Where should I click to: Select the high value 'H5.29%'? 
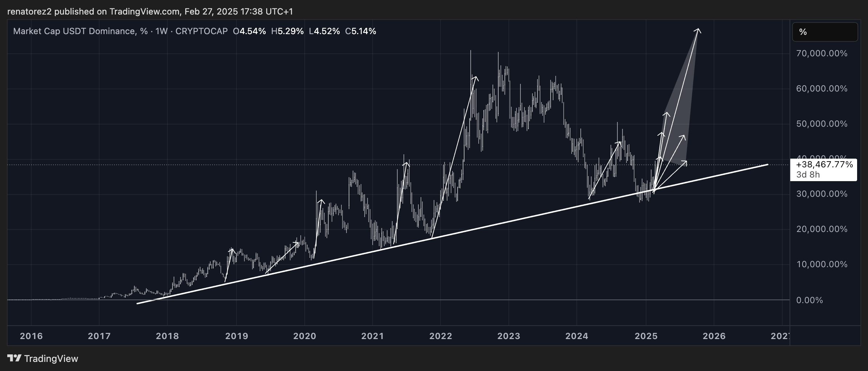(x=287, y=31)
